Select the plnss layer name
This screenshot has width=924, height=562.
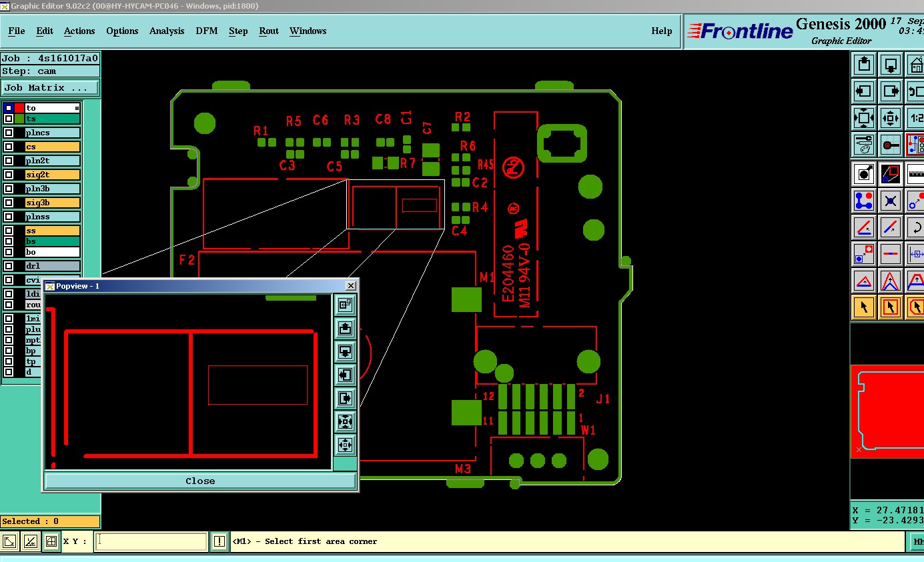click(52, 217)
